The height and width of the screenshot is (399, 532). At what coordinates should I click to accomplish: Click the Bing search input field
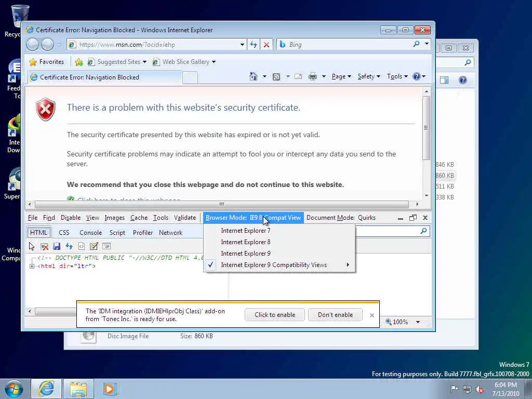[x=350, y=45]
